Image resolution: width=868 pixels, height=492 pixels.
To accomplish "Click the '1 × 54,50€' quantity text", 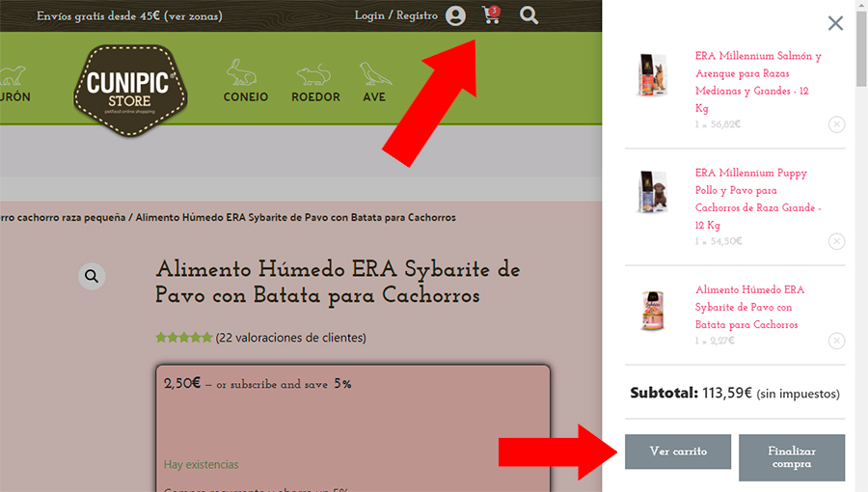I will (719, 241).
